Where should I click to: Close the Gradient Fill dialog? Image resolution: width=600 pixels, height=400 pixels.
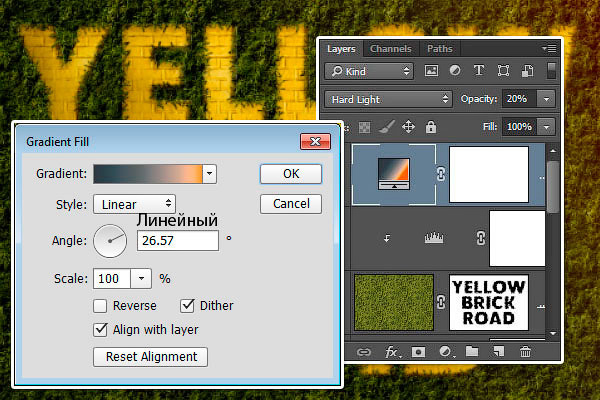pyautogui.click(x=315, y=142)
